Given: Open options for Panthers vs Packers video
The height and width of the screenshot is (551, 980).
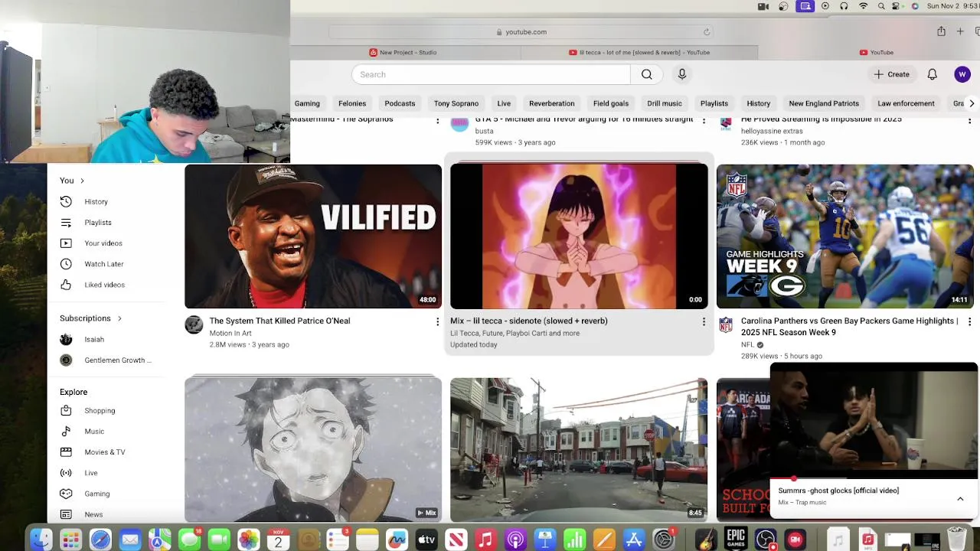Looking at the screenshot, I should tap(969, 321).
